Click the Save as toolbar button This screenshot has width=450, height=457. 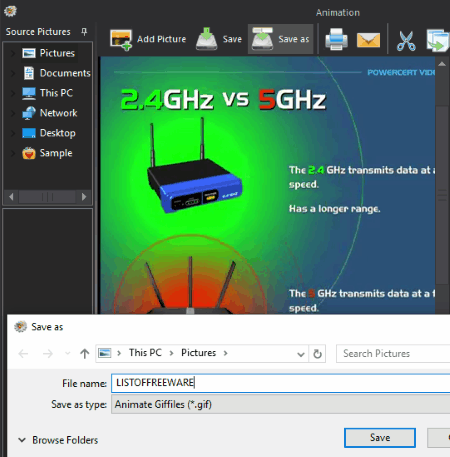(281, 39)
